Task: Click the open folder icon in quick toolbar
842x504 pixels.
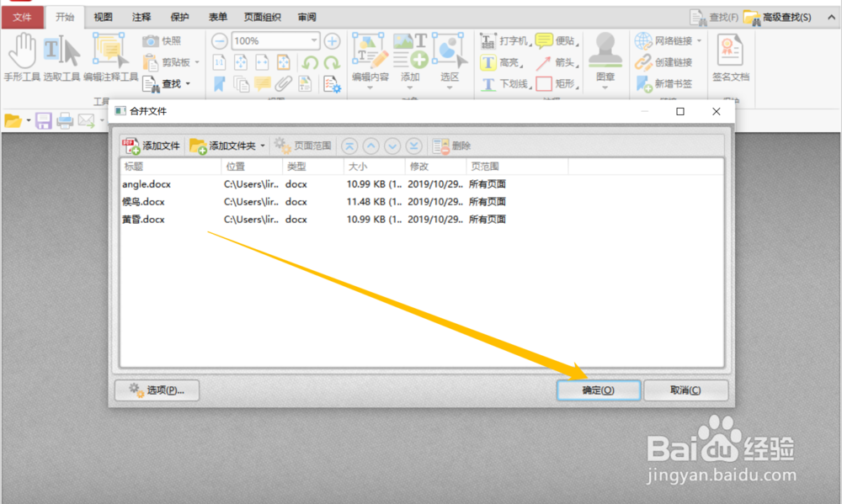Action: pos(13,120)
